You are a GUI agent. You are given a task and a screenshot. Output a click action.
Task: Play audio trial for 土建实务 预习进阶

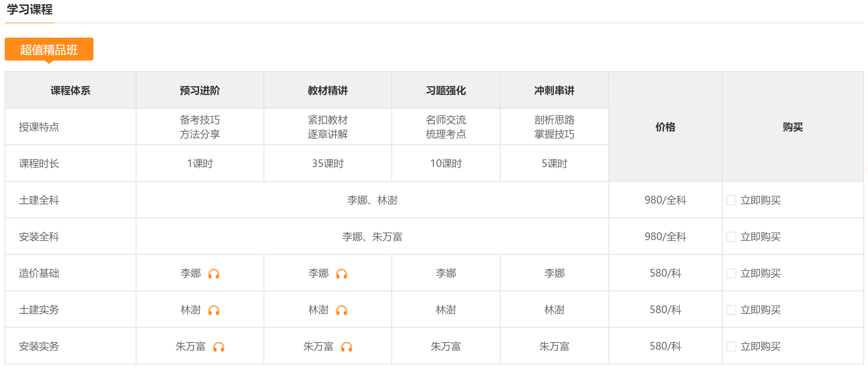tap(214, 311)
